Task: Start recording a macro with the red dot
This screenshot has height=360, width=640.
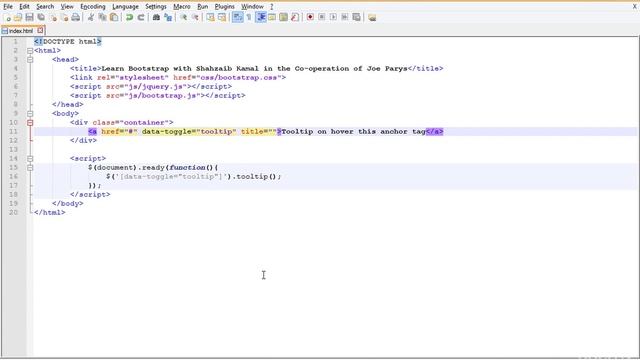Action: click(310, 18)
